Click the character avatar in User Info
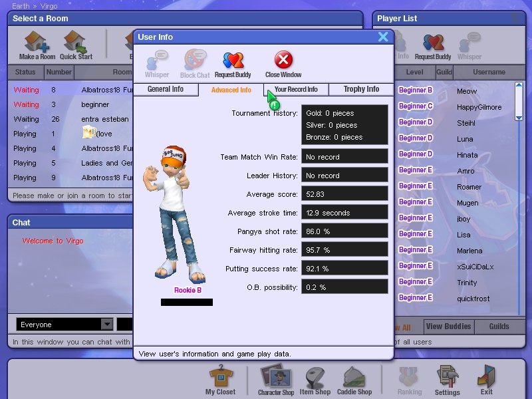 173,214
